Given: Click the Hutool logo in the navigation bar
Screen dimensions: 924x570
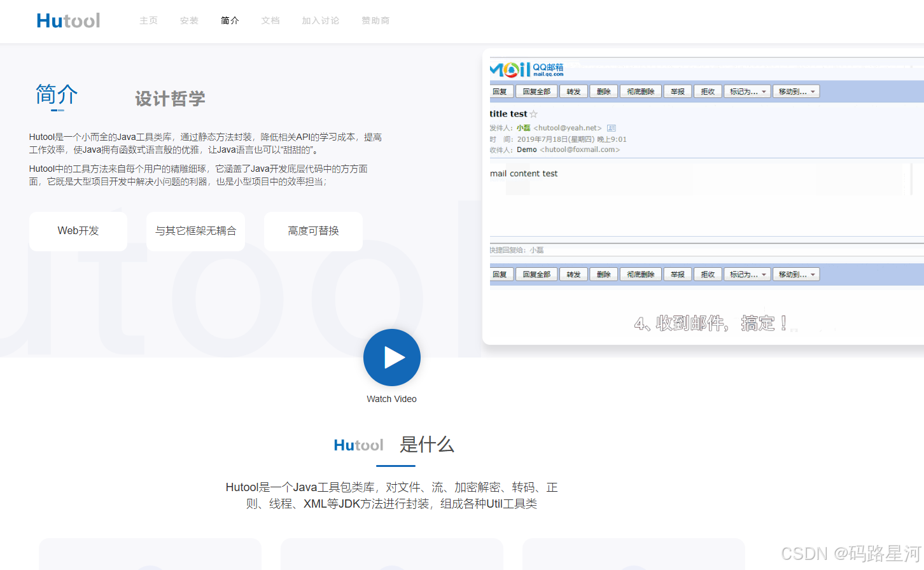Looking at the screenshot, I should [68, 20].
